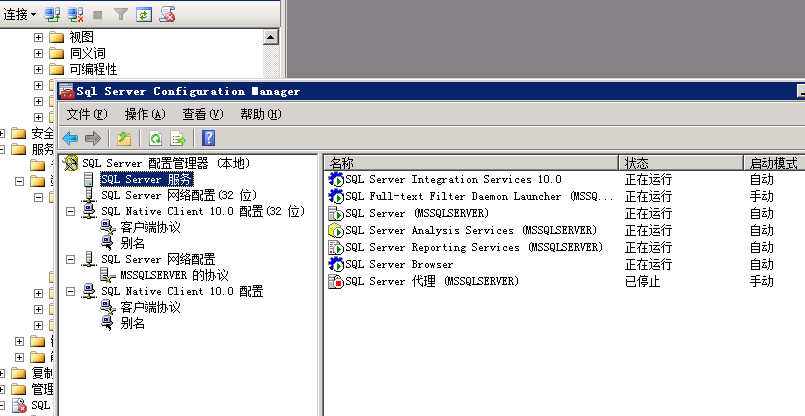Collapse the SQL Native Client 10.0 配置 node

(x=71, y=291)
